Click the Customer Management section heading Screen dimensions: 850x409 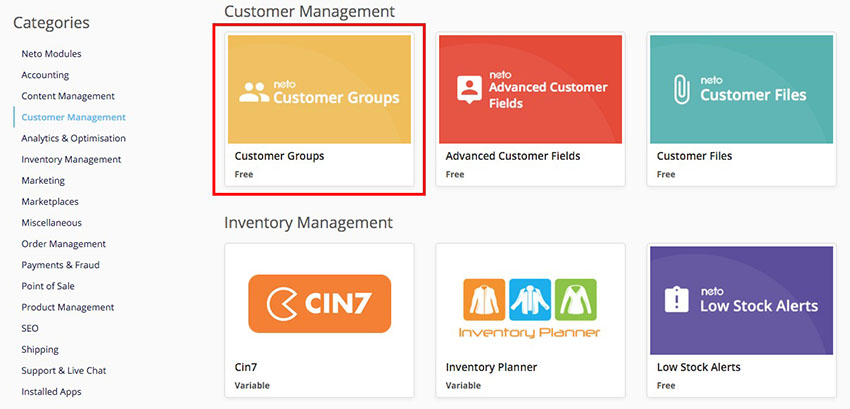click(x=310, y=11)
